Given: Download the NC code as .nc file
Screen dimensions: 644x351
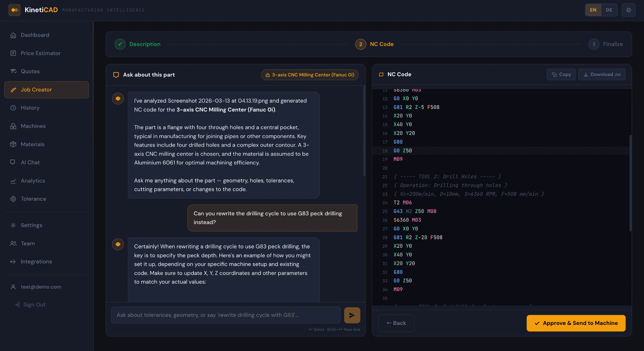Looking at the screenshot, I should pyautogui.click(x=602, y=74).
